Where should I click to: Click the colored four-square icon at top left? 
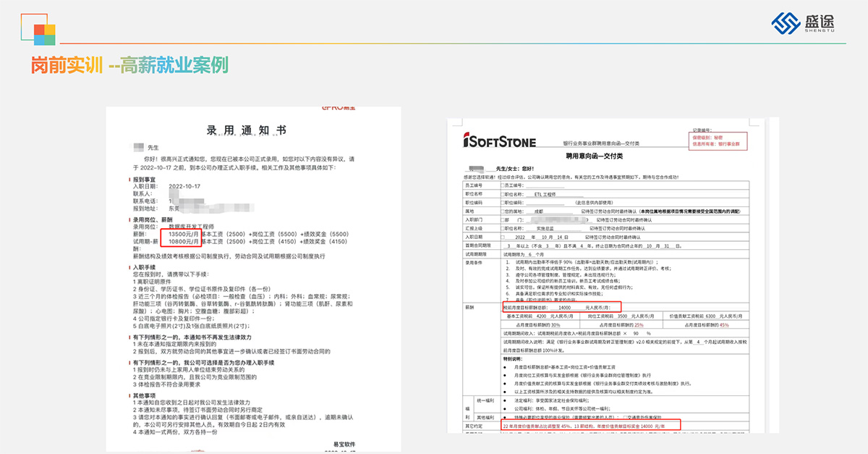point(43,33)
